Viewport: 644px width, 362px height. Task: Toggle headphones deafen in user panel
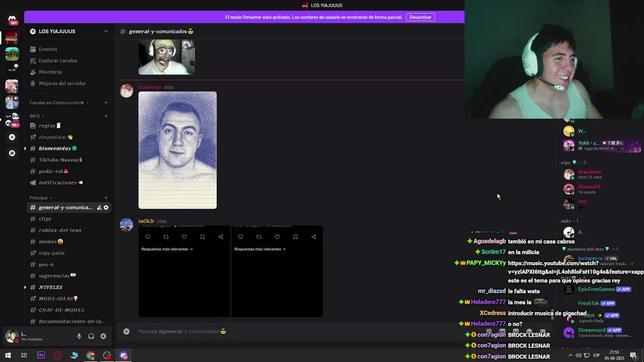click(x=91, y=336)
